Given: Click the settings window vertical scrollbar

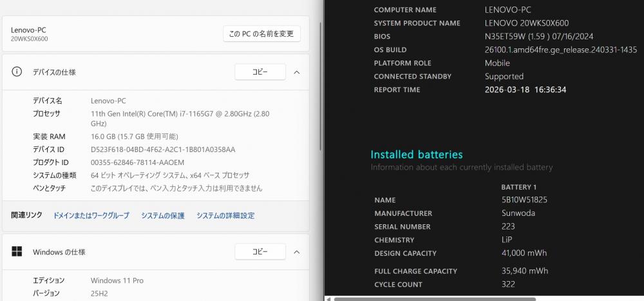Looking at the screenshot, I should pos(320,86).
